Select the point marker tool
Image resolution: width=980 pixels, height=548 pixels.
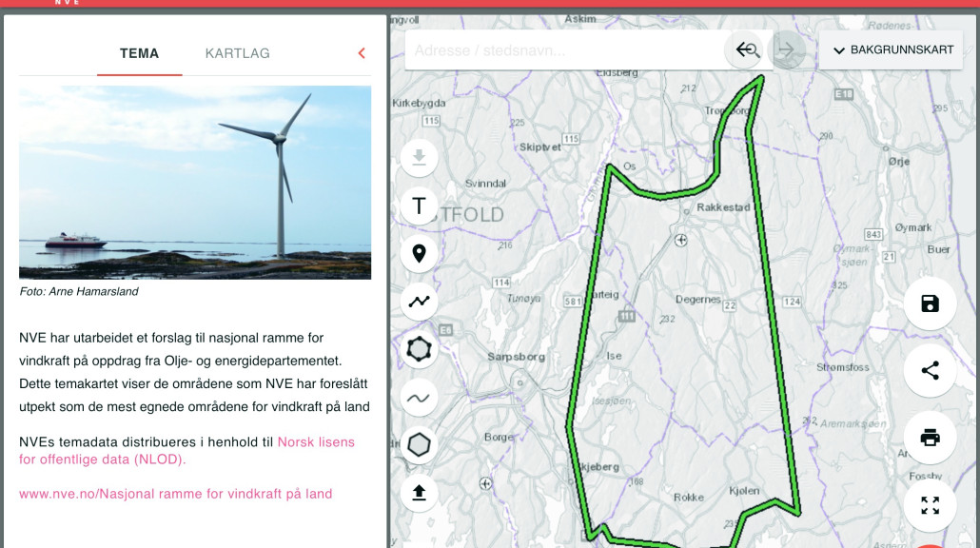419,254
